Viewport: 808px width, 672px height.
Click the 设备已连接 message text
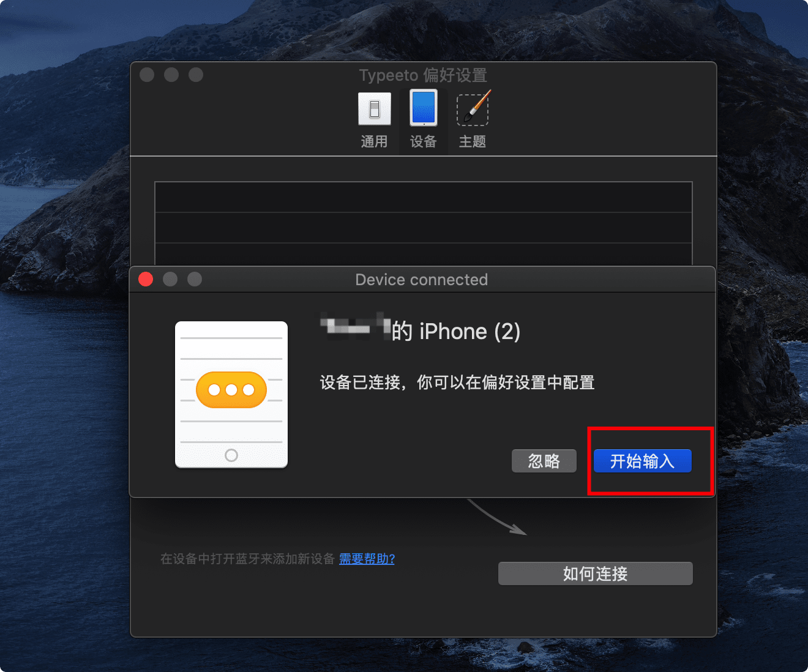pyautogui.click(x=457, y=383)
